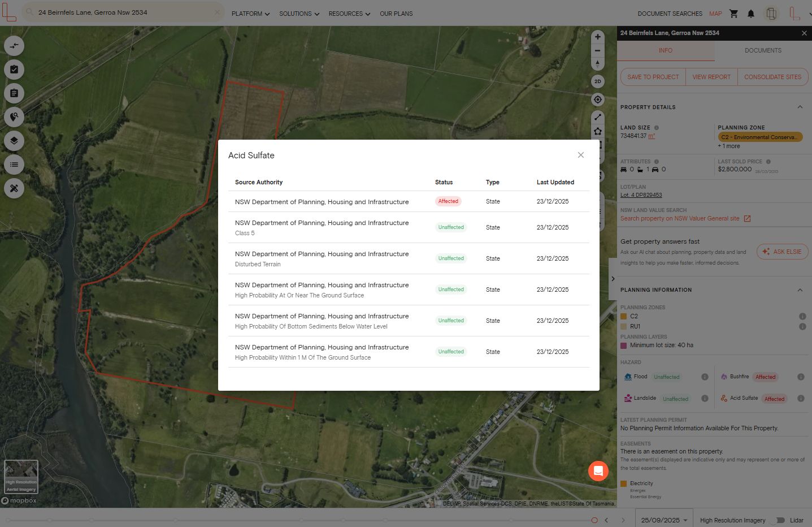Click the View Report button
Viewport: 812px width, 527px height.
pyautogui.click(x=711, y=77)
